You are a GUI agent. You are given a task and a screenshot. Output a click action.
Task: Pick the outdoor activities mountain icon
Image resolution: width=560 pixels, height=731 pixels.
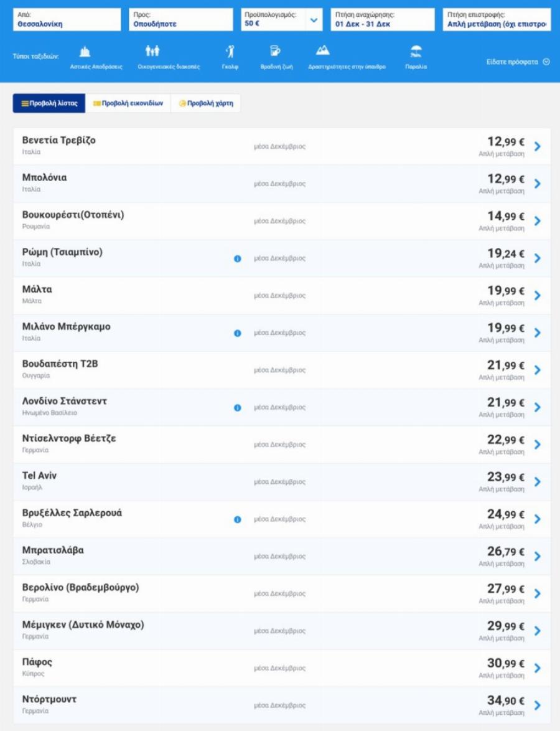322,51
